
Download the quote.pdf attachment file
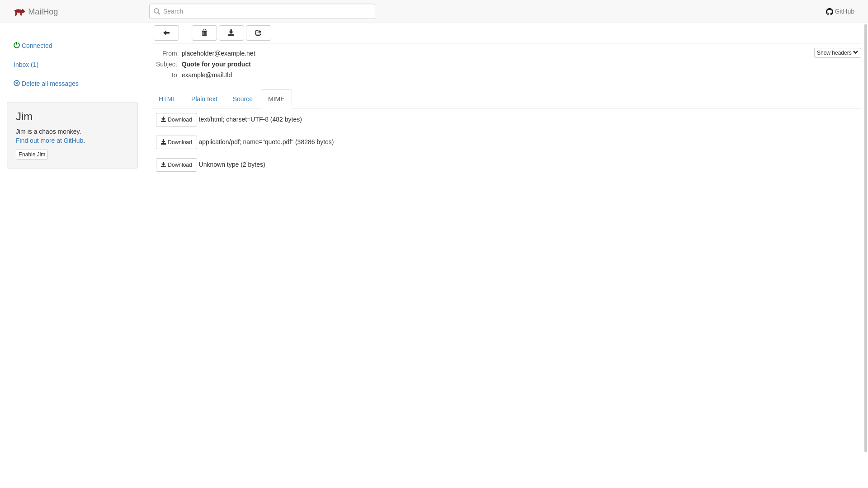(176, 142)
